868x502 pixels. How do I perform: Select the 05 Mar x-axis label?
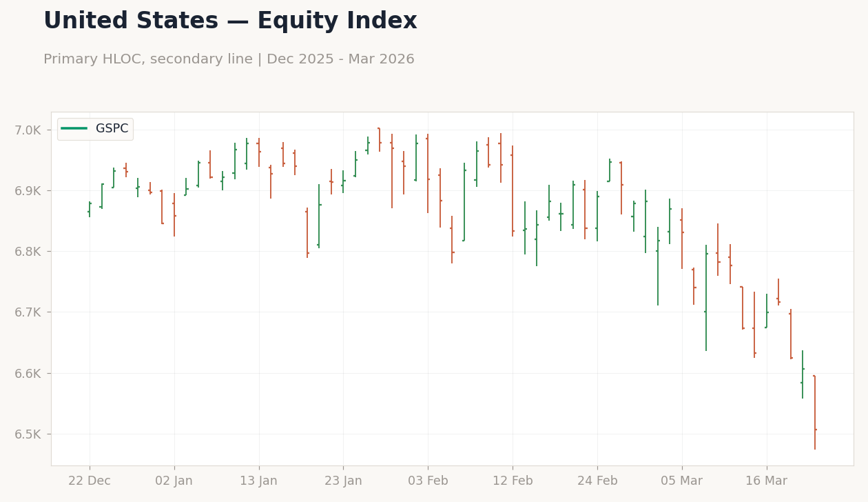(x=682, y=481)
